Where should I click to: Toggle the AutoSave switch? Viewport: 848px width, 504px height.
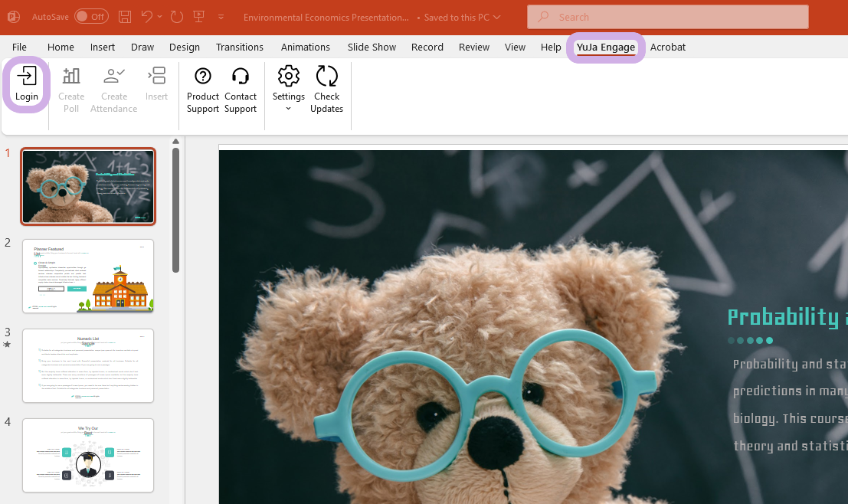[x=91, y=17]
